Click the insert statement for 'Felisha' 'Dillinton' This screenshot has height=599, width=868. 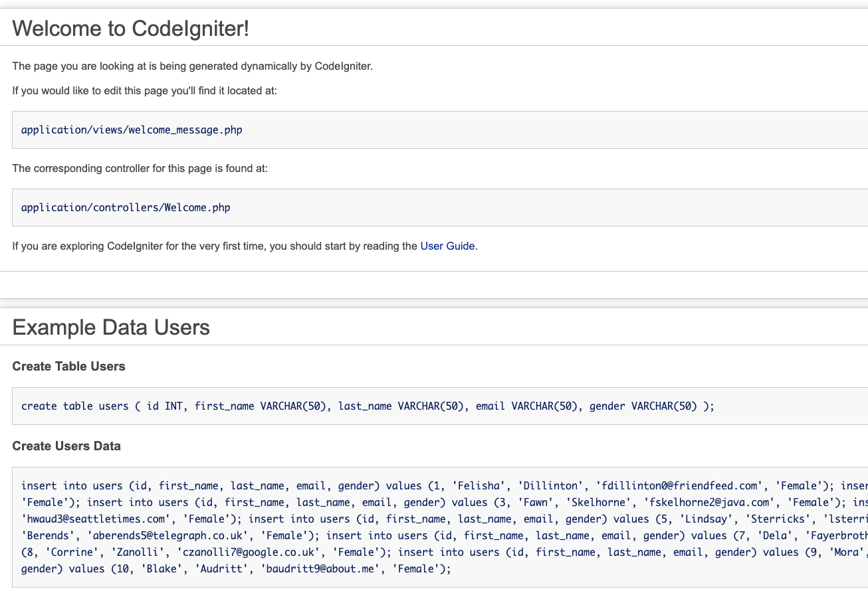pyautogui.click(x=428, y=485)
